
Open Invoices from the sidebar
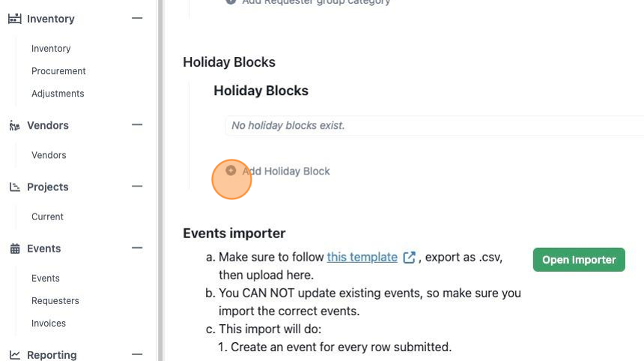point(49,324)
